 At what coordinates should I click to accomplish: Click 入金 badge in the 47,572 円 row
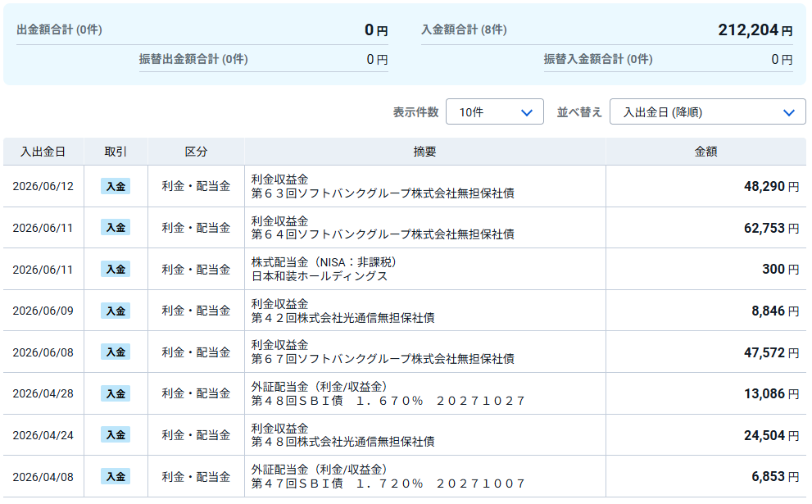116,352
